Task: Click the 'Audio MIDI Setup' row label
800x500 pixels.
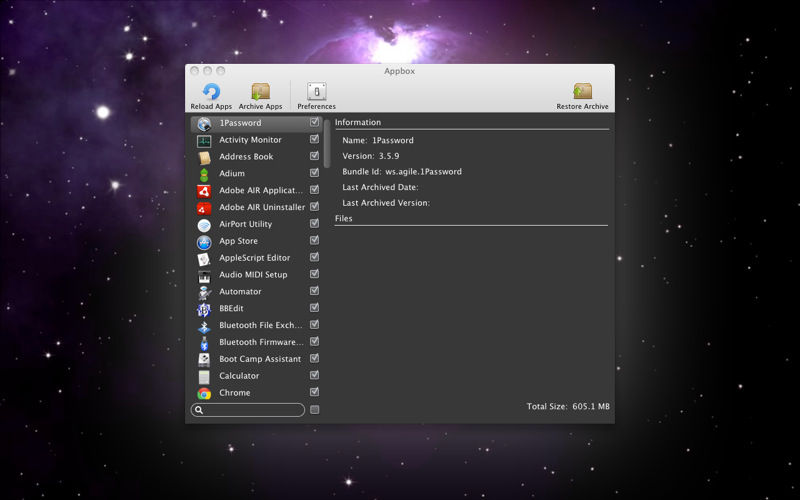Action: point(253,274)
